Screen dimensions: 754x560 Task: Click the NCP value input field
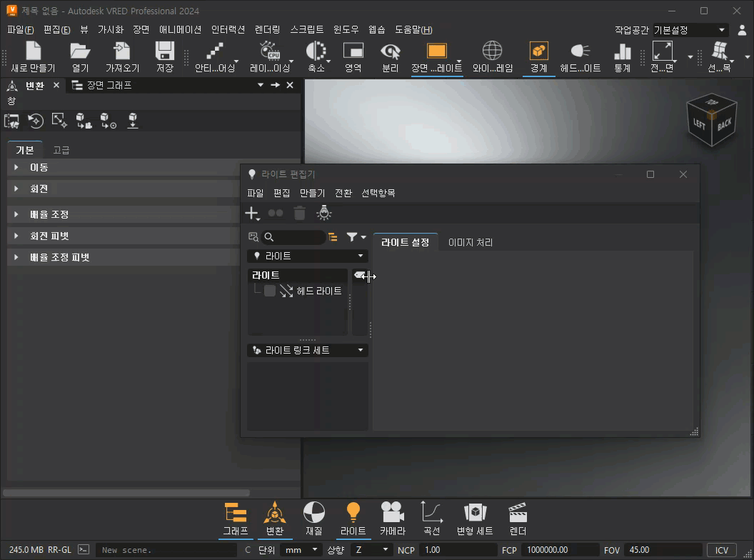tap(458, 550)
